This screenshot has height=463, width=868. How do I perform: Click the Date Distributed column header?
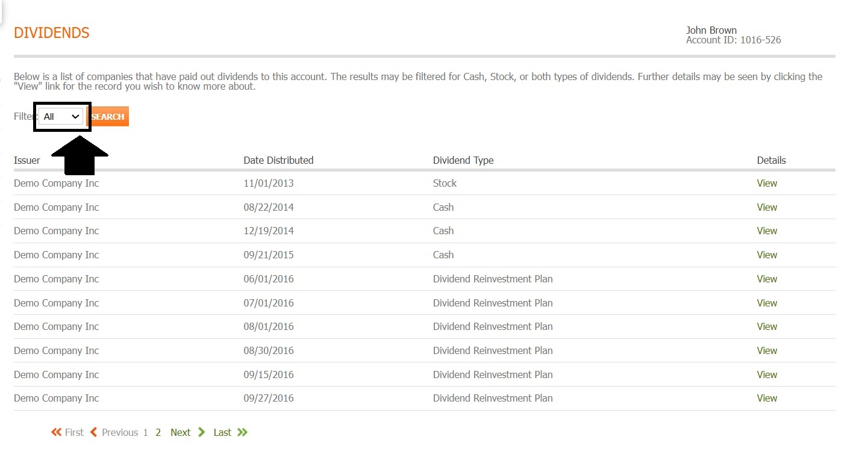tap(278, 160)
